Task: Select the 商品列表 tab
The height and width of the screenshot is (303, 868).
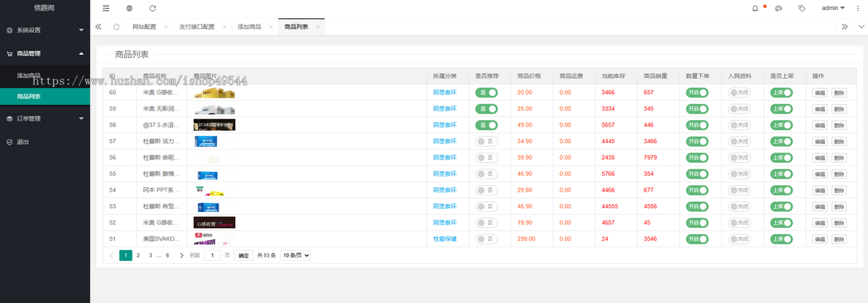Action: coord(296,27)
